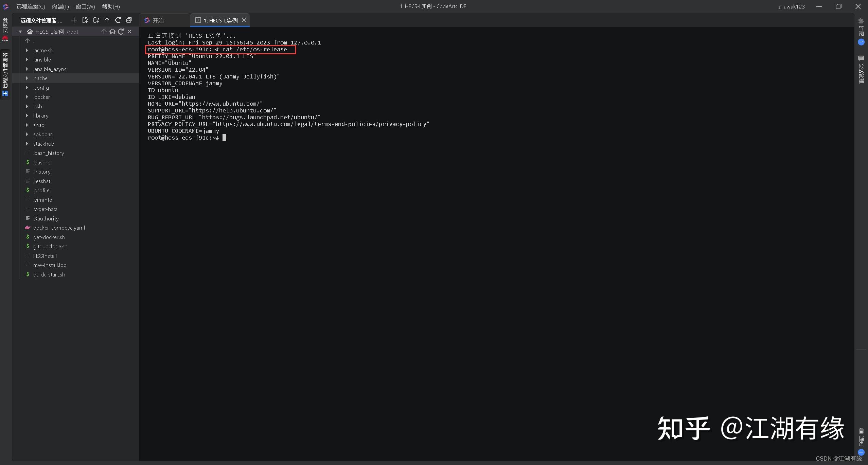Click the home icon on the HECS-L实例 row
The image size is (868, 465).
point(112,31)
